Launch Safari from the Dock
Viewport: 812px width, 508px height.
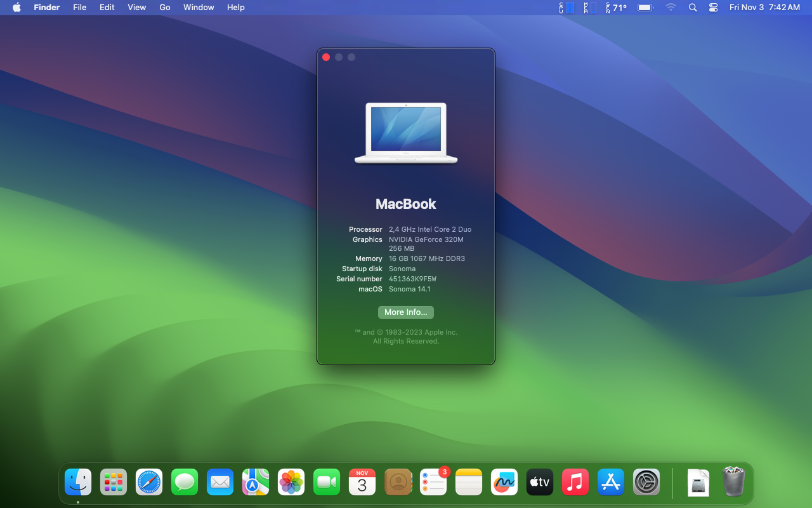[x=149, y=483]
